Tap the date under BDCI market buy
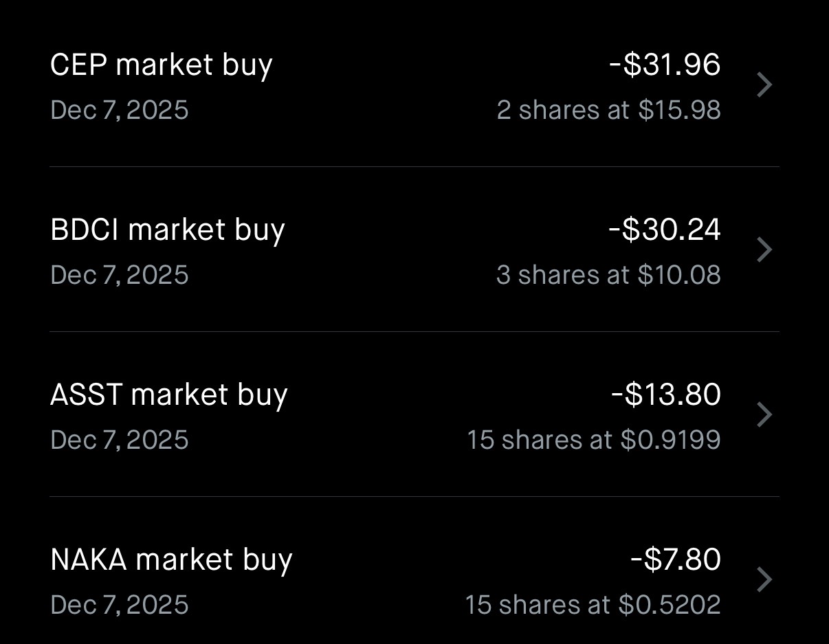The height and width of the screenshot is (644, 829). (x=120, y=275)
